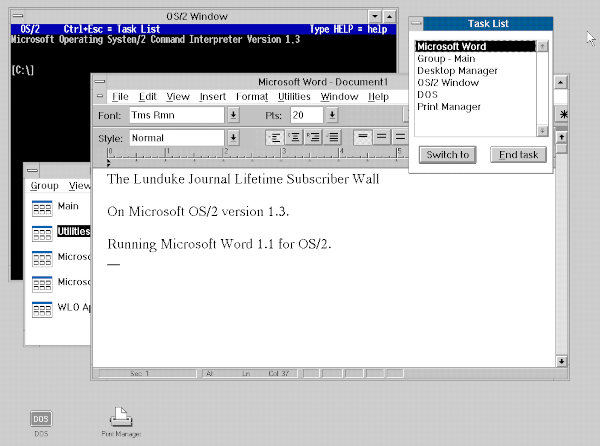Image resolution: width=600 pixels, height=446 pixels.
Task: Open the Font dropdown arrow
Action: coord(233,115)
